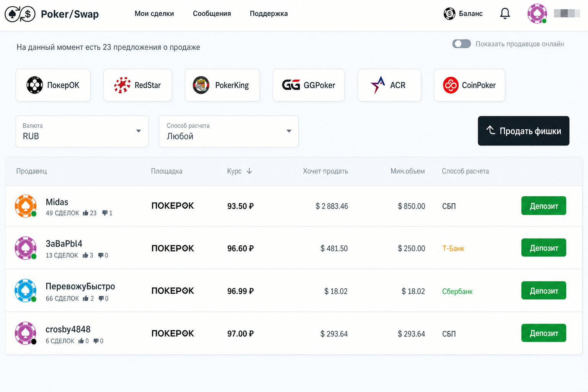Image resolution: width=588 pixels, height=392 pixels.
Task: Select seller name crosby4848
Action: [x=68, y=329]
